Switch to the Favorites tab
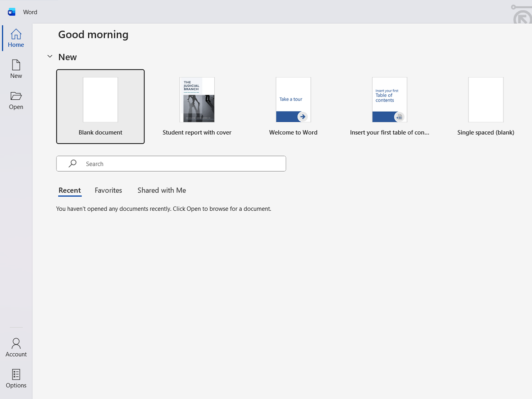 click(x=108, y=190)
